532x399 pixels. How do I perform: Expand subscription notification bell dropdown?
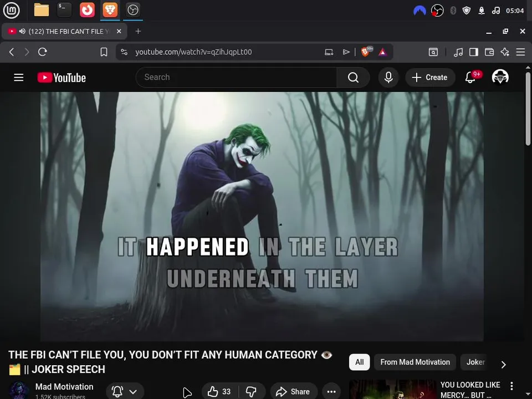pos(125,392)
